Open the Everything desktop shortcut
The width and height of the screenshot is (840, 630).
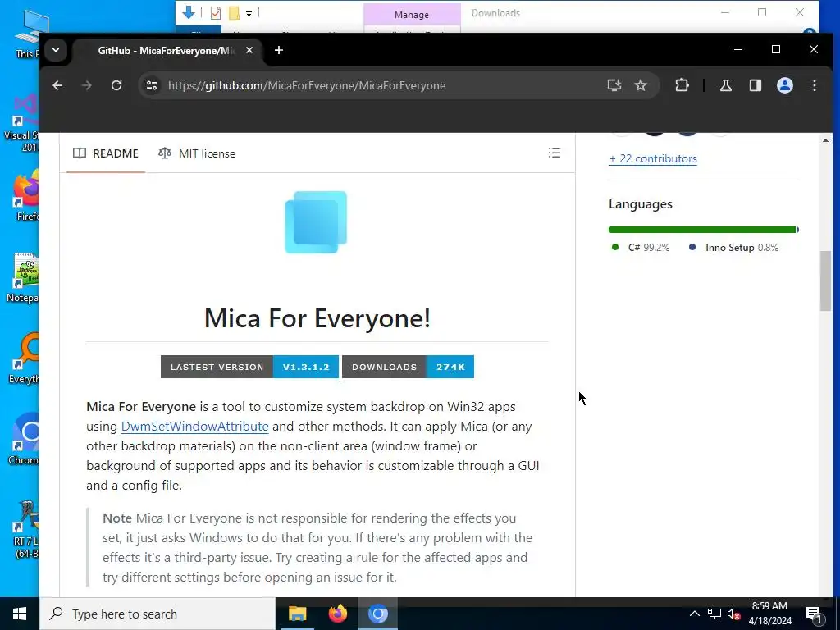pyautogui.click(x=25, y=359)
